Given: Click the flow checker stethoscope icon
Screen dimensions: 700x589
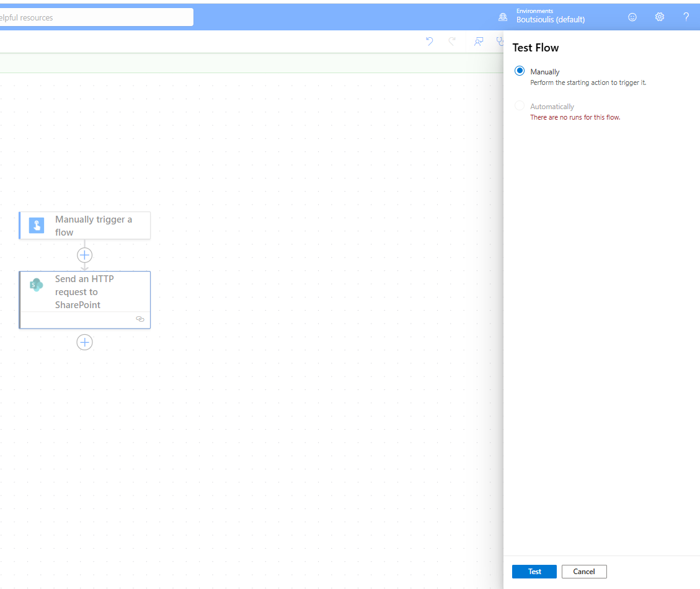Looking at the screenshot, I should pyautogui.click(x=499, y=42).
